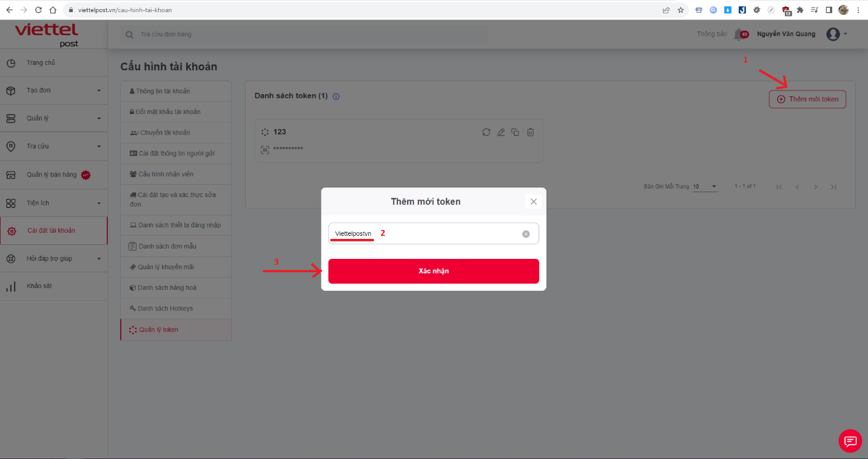Viewport: 868px width, 459px height.
Task: Go back in the browser
Action: [x=9, y=10]
